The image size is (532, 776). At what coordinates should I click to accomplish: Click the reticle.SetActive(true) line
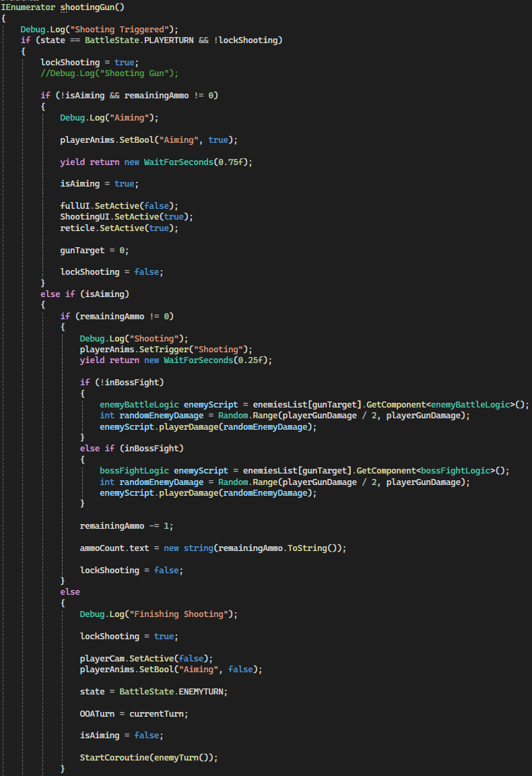click(119, 228)
